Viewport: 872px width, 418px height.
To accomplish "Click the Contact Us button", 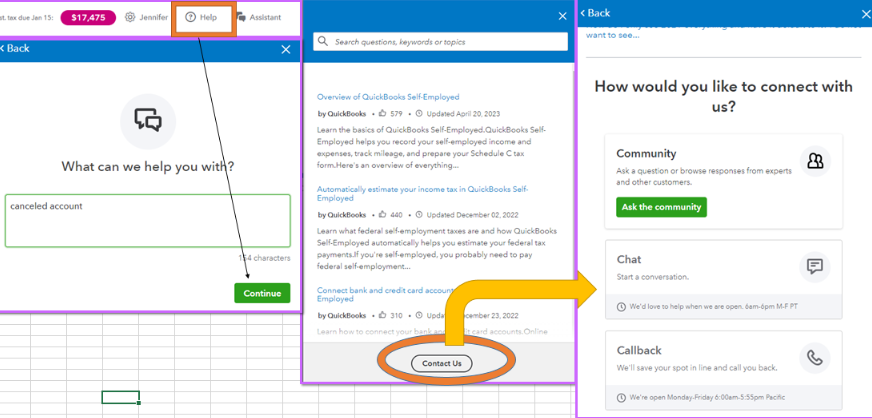I will pyautogui.click(x=442, y=364).
